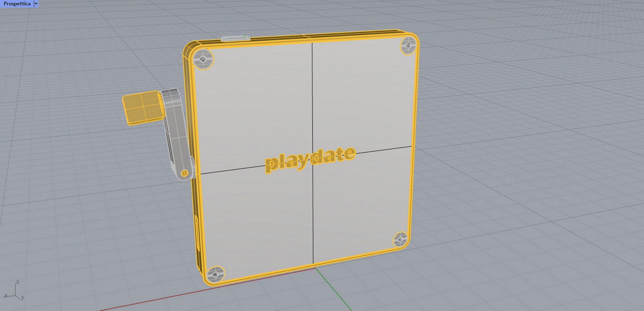Expand the viewport dropdown arrow beside Prospettica
Screen dimensions: 644x311
click(36, 4)
